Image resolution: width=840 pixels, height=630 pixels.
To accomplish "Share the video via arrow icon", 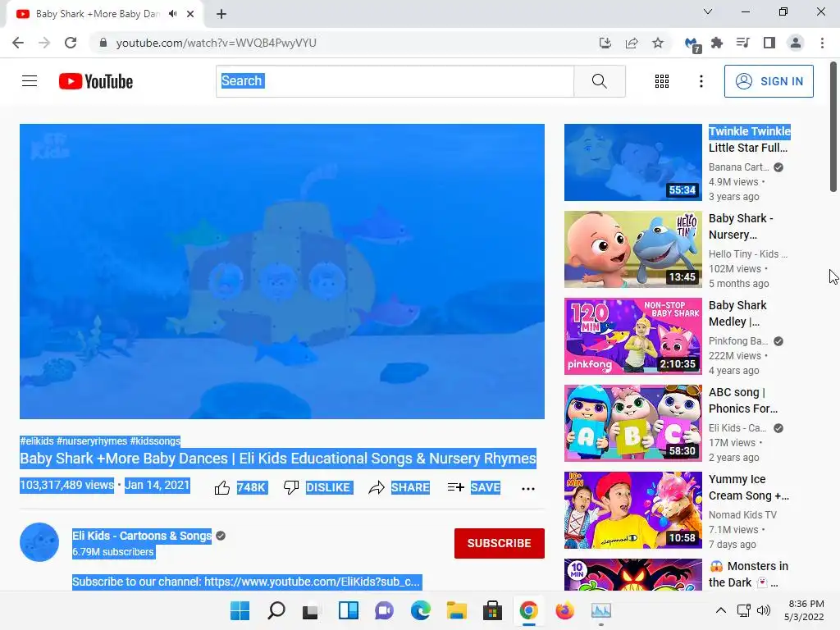I will tap(376, 487).
